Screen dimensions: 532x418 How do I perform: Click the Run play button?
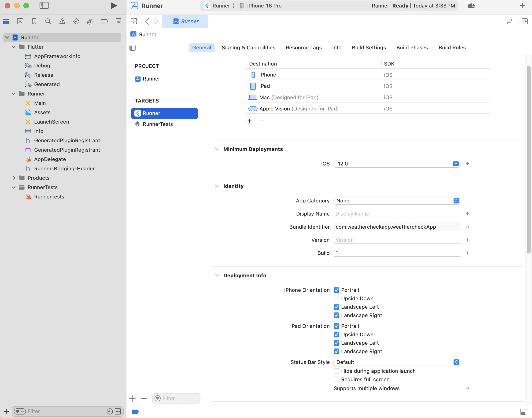[x=113, y=6]
